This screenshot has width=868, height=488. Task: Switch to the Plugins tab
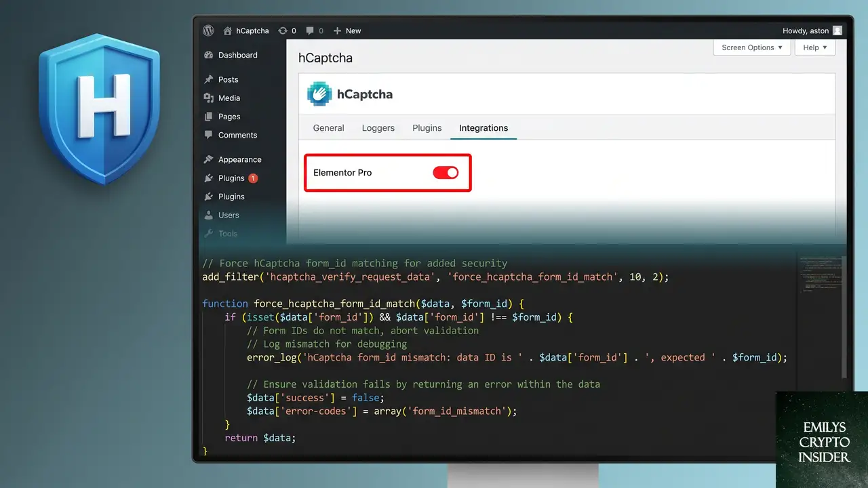click(x=427, y=128)
